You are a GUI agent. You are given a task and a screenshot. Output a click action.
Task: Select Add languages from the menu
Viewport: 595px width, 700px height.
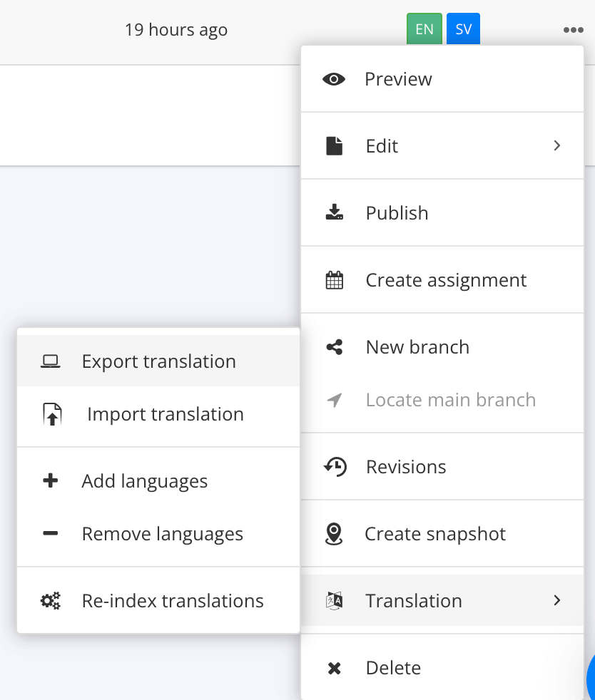tap(145, 480)
